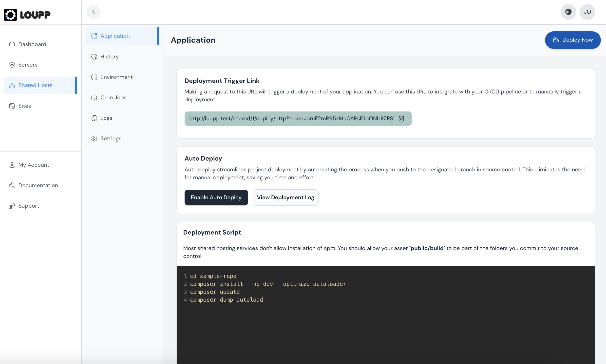The height and width of the screenshot is (364, 606).
Task: Click the Loupp logo icon
Action: coord(10,15)
